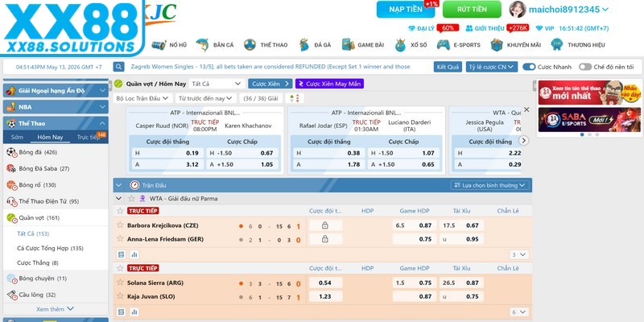Favorite Anna-Lena Friedsam with the star
The height and width of the screenshot is (322, 644).
pos(120,238)
